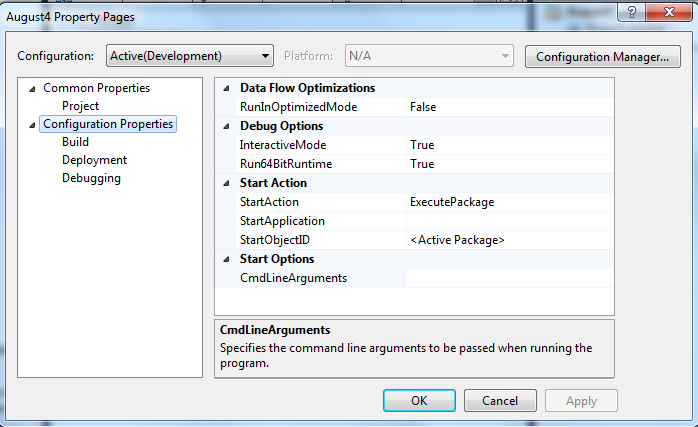Select the Build page
698x427 pixels.
[x=75, y=142]
